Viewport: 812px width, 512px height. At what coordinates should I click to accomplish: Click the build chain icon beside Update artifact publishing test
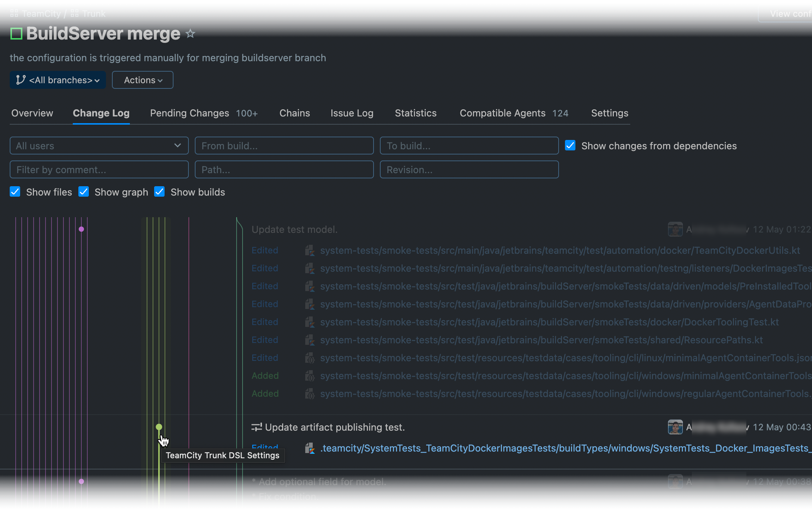click(x=257, y=427)
